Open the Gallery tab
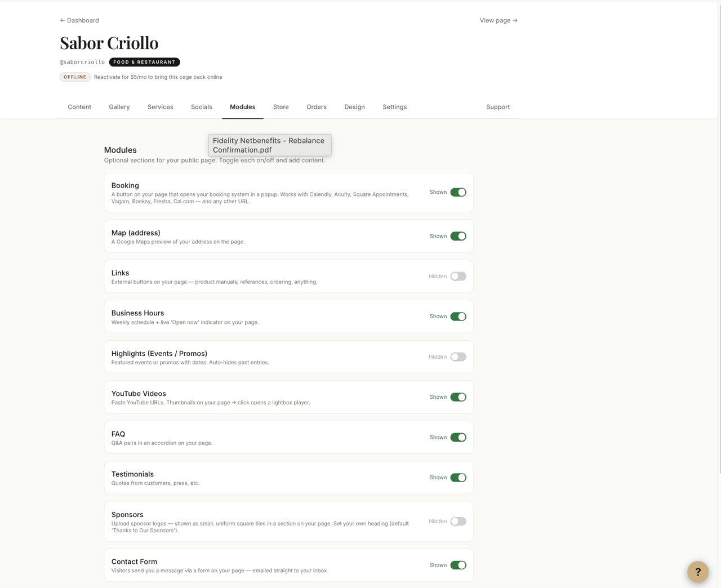The width and height of the screenshot is (721, 588). point(119,107)
